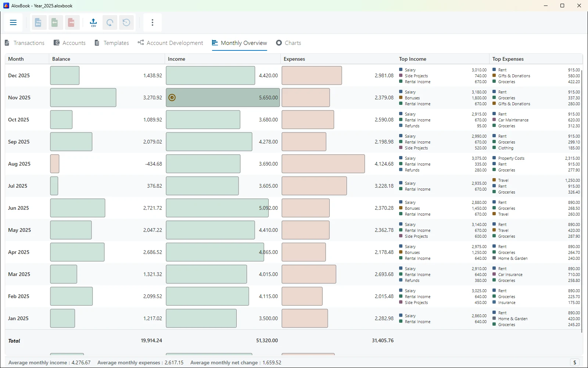Image resolution: width=588 pixels, height=368 pixels.
Task: Click the Templates tab
Action: tap(112, 43)
